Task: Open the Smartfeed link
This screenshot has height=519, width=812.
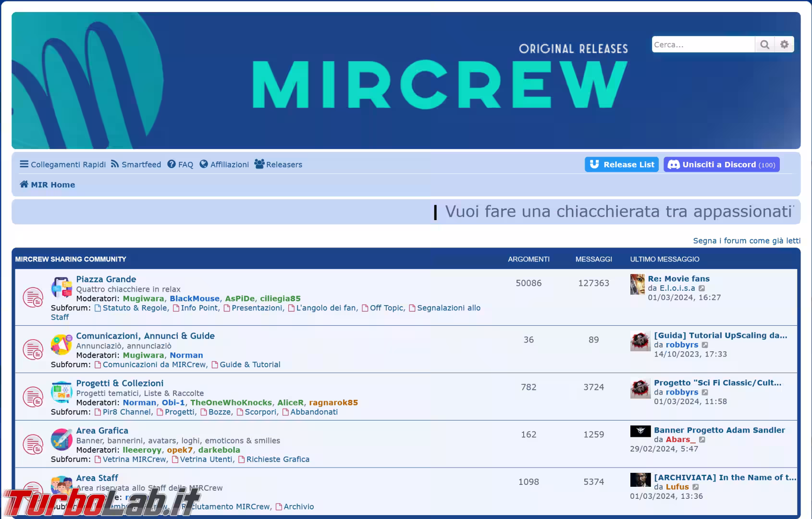Action: coord(136,164)
